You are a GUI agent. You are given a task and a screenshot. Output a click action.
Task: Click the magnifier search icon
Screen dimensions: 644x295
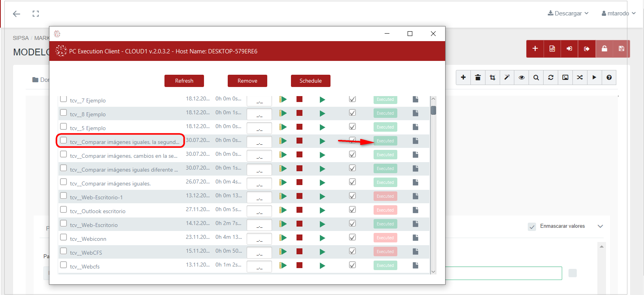[x=536, y=78]
